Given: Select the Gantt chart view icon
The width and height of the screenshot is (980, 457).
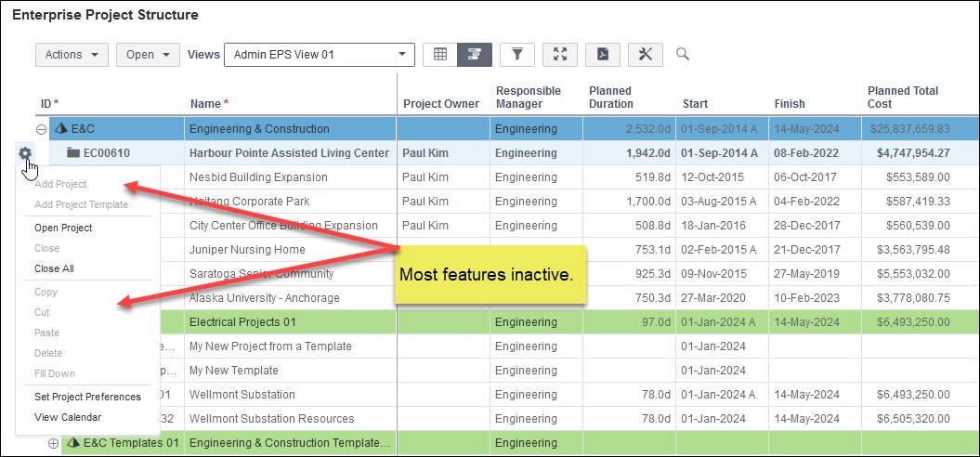Looking at the screenshot, I should [475, 55].
